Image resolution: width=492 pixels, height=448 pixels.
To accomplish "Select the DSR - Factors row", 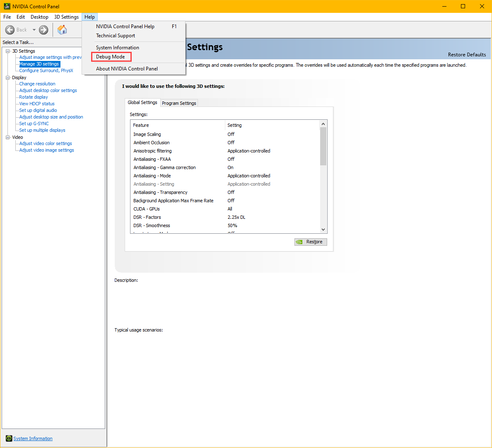I will (x=225, y=217).
